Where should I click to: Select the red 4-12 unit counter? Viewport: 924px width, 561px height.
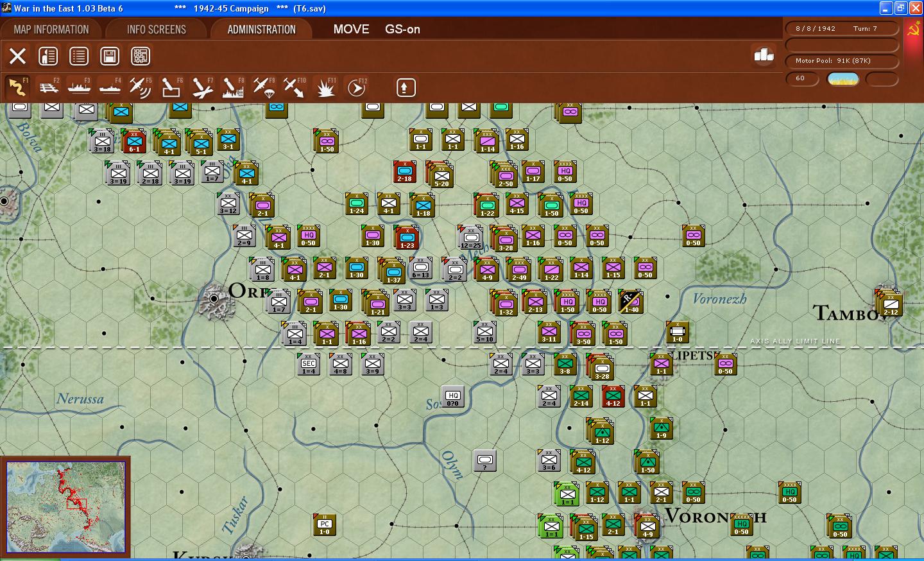coord(613,397)
